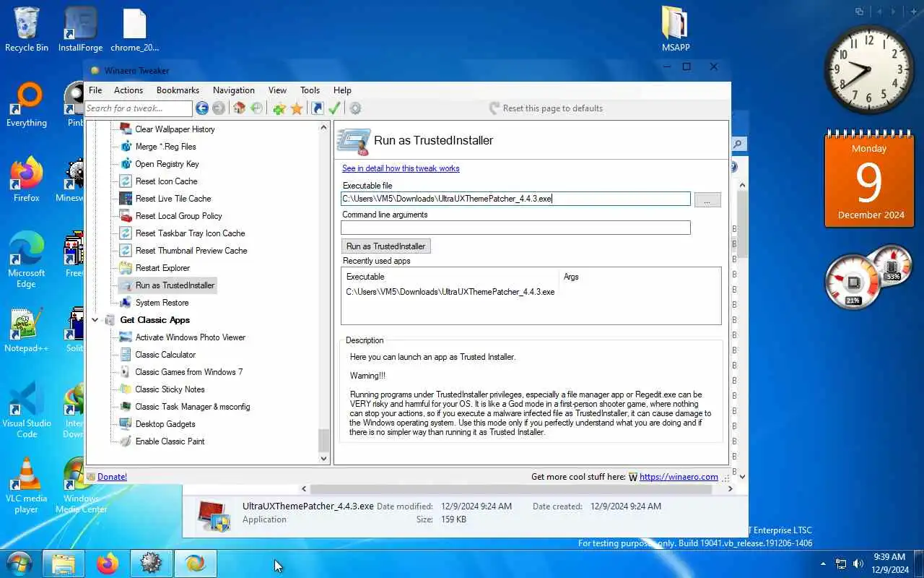Open the Actions menu
The width and height of the screenshot is (924, 578).
tap(128, 90)
